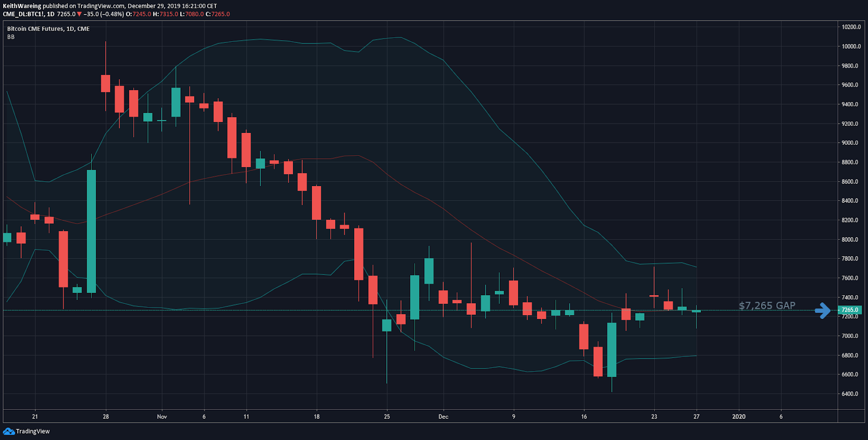
Task: Click the red down-triangle price change indicator
Action: 79,14
